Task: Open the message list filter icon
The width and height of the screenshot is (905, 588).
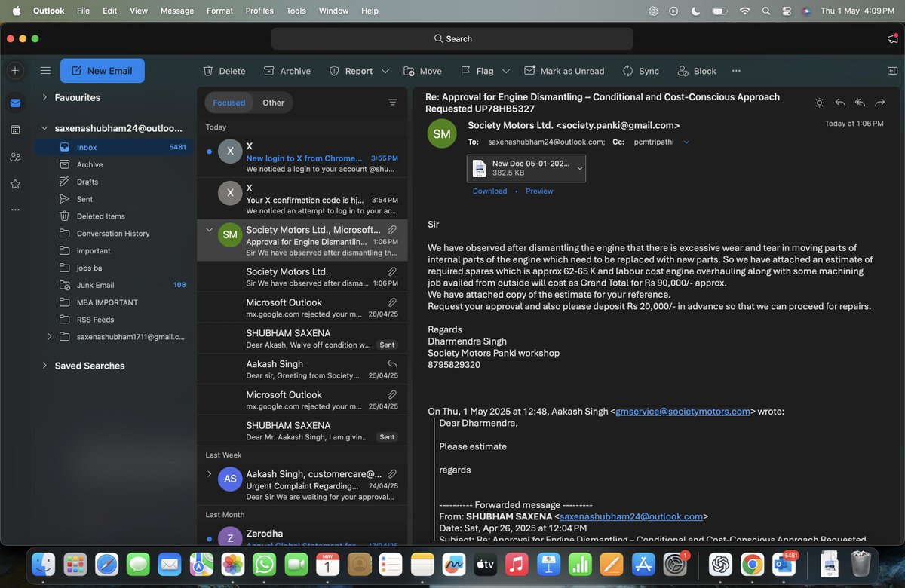Action: [x=392, y=103]
